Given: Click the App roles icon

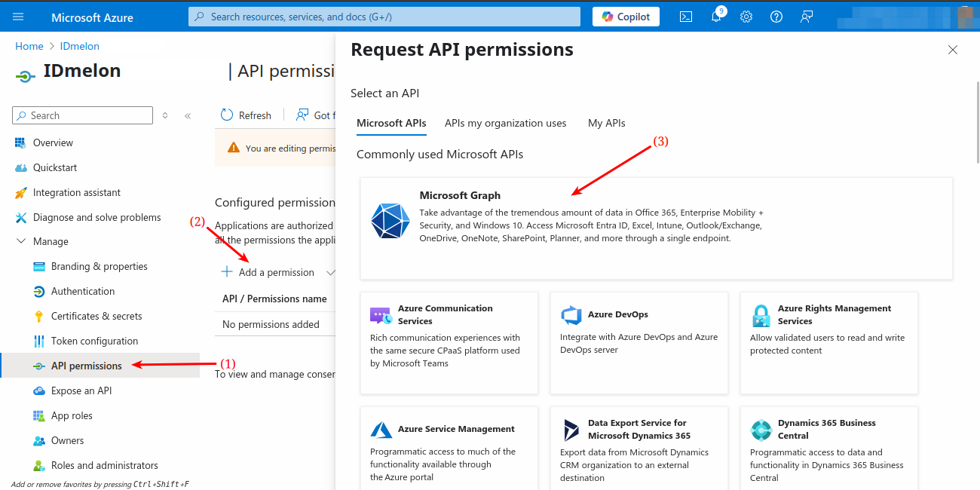Looking at the screenshot, I should tap(38, 415).
